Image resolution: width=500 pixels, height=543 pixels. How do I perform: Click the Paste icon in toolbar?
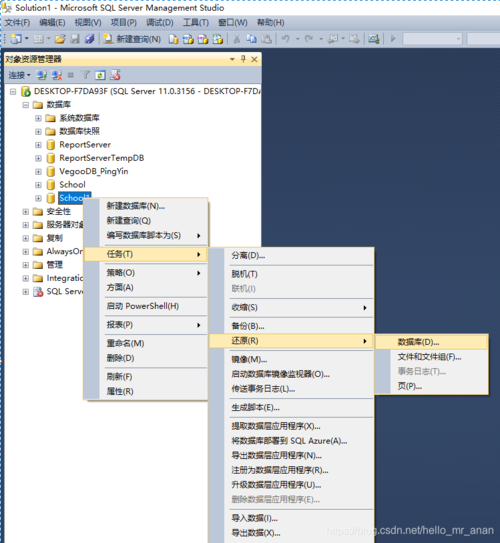266,39
